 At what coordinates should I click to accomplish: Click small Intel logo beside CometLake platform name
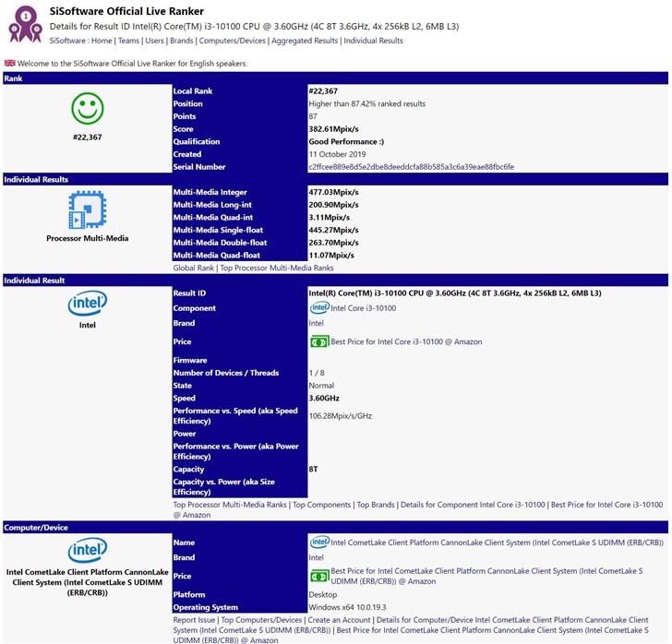[x=319, y=542]
